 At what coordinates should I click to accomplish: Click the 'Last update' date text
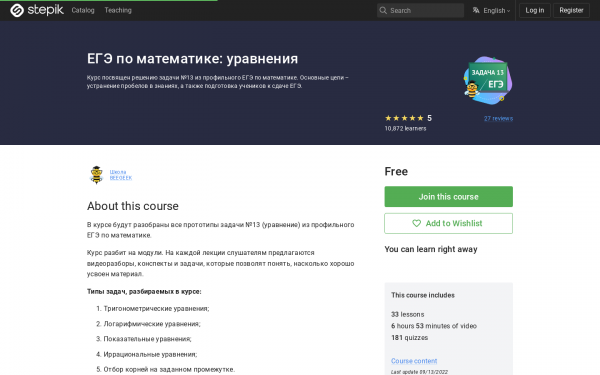(419, 372)
